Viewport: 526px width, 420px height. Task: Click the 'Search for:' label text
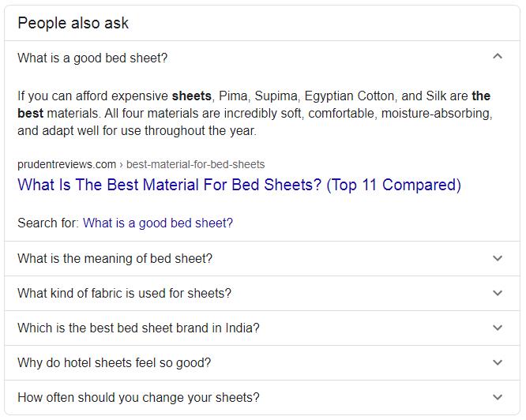click(x=48, y=223)
